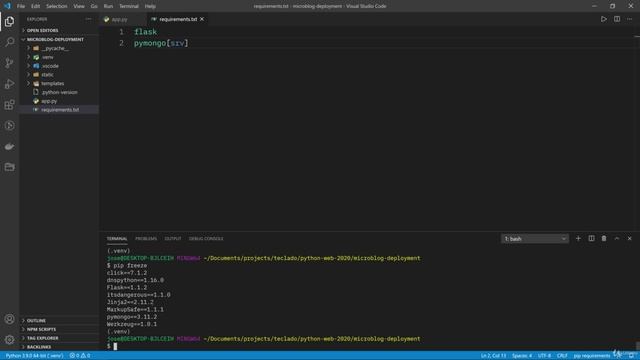Switch to the DEBUG CONSOLE panel tab
This screenshot has width=640, height=360.
(206, 239)
